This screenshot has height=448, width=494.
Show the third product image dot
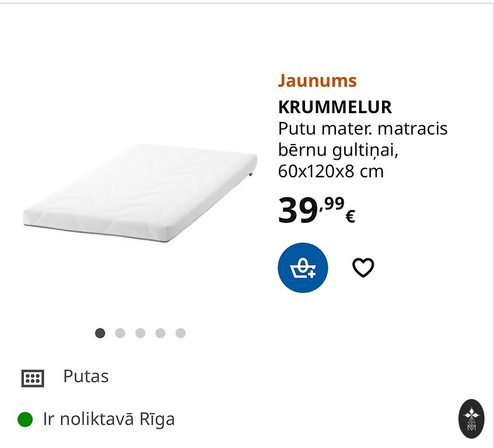point(140,333)
